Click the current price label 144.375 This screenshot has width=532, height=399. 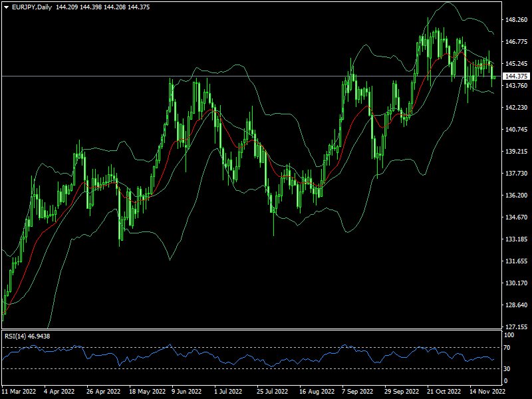point(517,76)
